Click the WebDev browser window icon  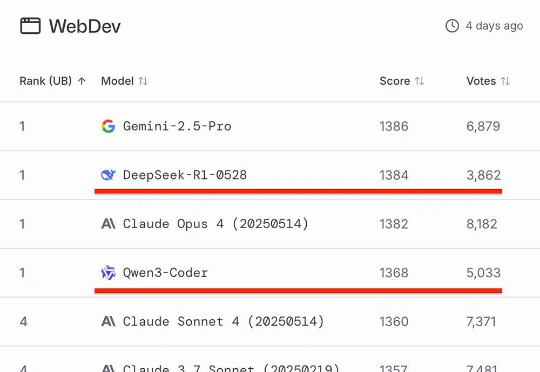30,26
